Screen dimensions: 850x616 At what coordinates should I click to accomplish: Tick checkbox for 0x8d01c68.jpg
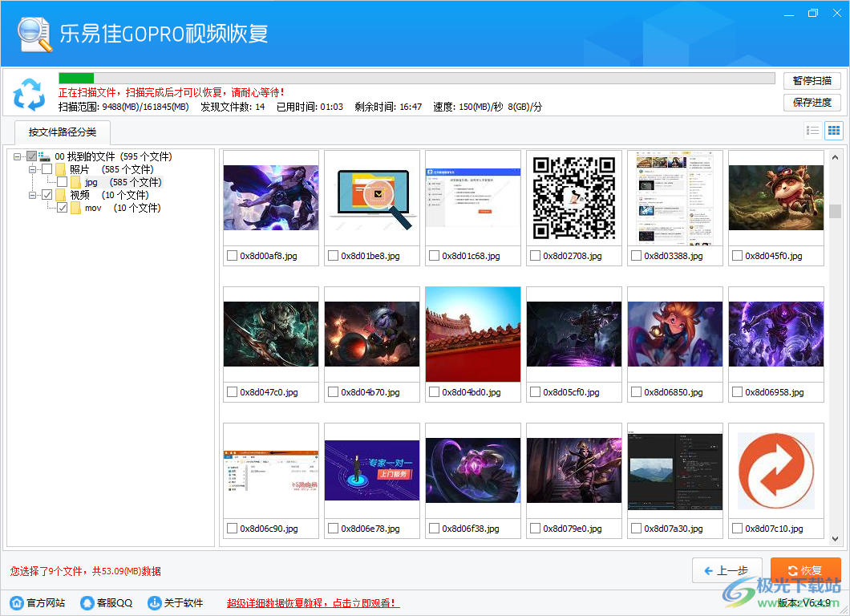click(434, 255)
